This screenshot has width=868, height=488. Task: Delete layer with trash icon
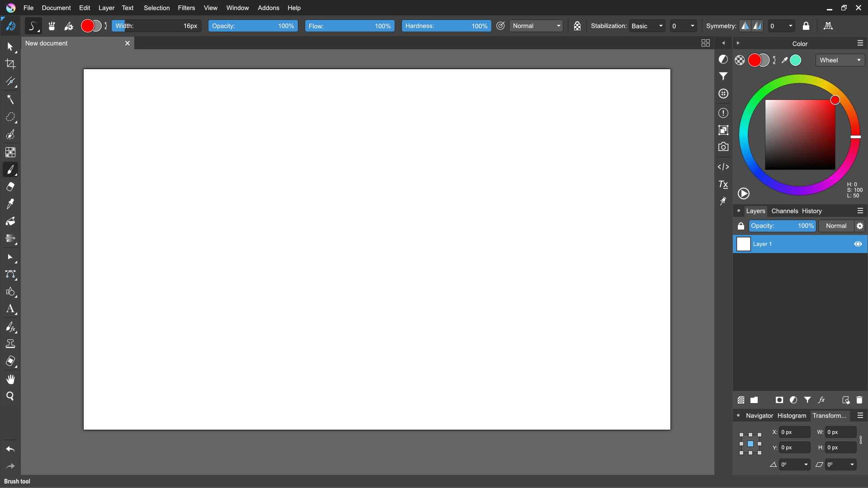859,400
